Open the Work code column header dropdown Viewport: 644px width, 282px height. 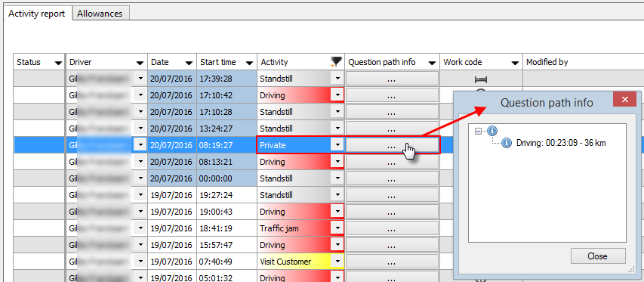[x=515, y=63]
